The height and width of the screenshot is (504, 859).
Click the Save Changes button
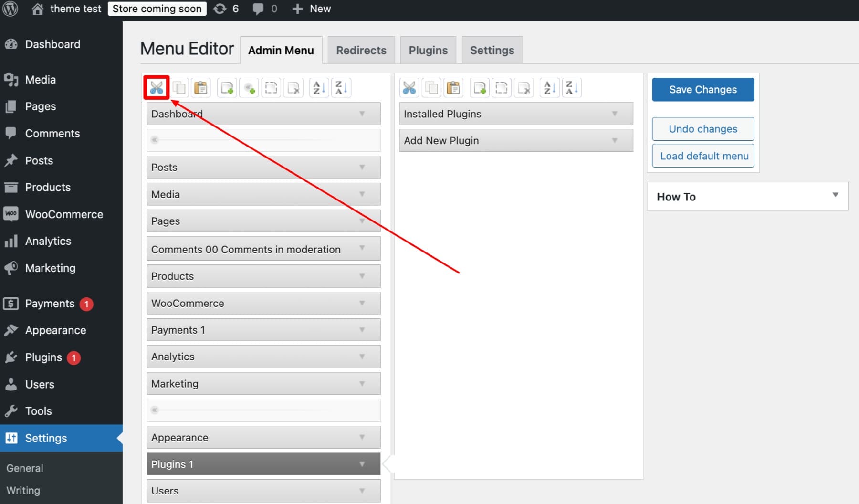703,89
